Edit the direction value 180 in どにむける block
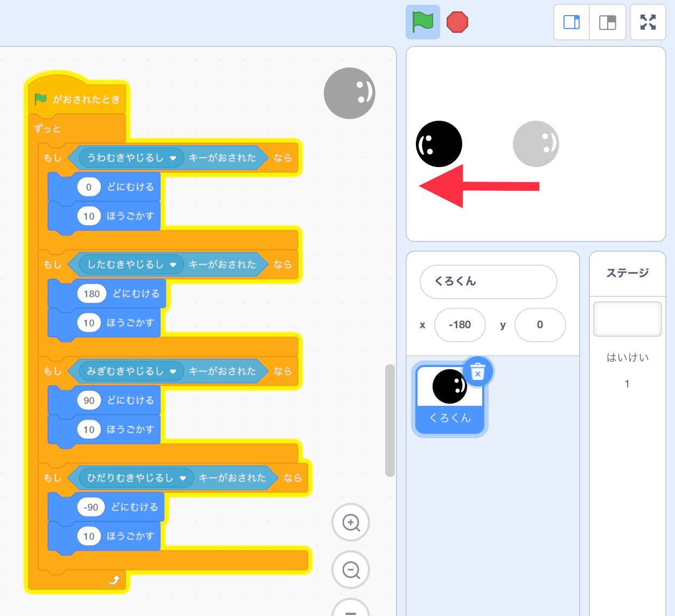 pyautogui.click(x=92, y=294)
